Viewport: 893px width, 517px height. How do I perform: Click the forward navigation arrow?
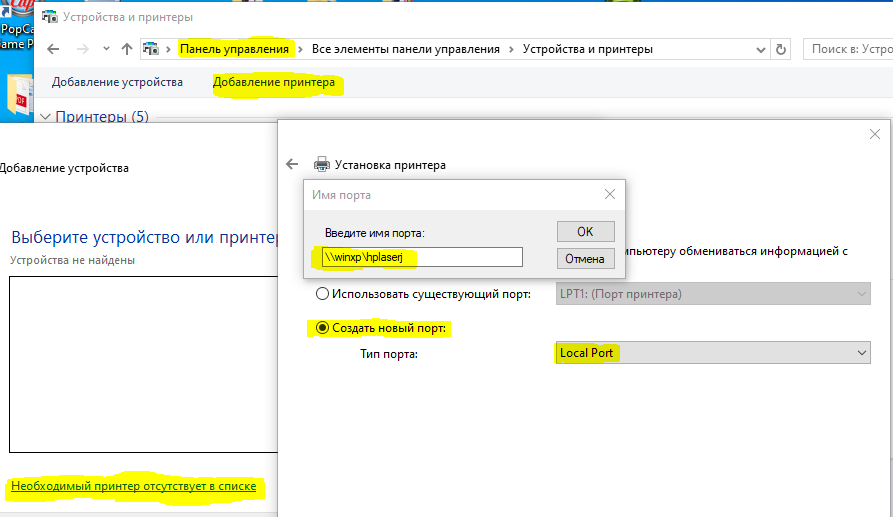tap(82, 49)
